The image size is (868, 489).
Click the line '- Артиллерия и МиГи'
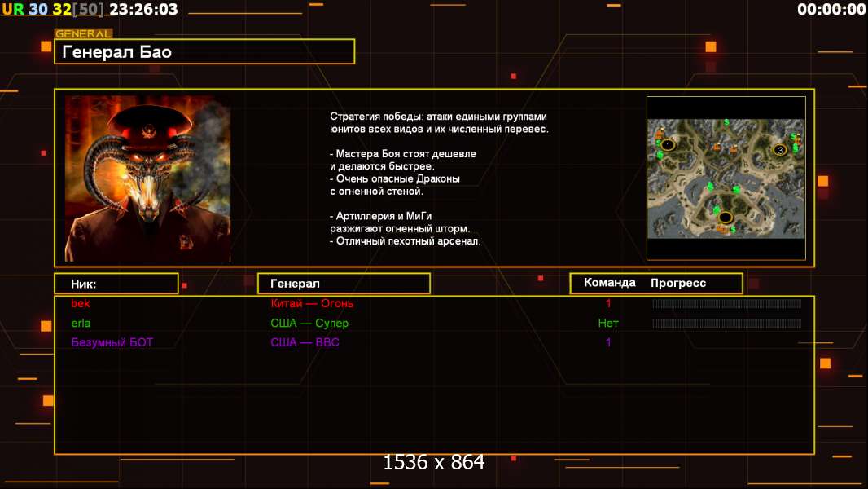[x=381, y=216]
